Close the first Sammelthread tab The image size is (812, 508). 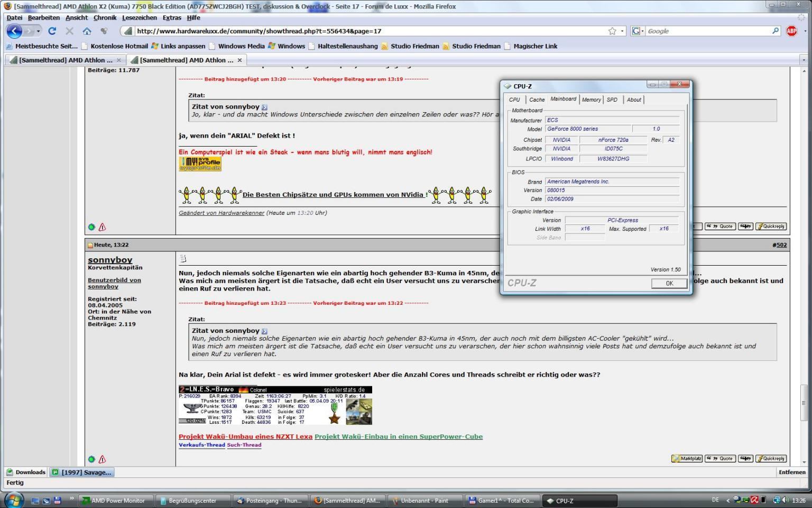[118, 60]
